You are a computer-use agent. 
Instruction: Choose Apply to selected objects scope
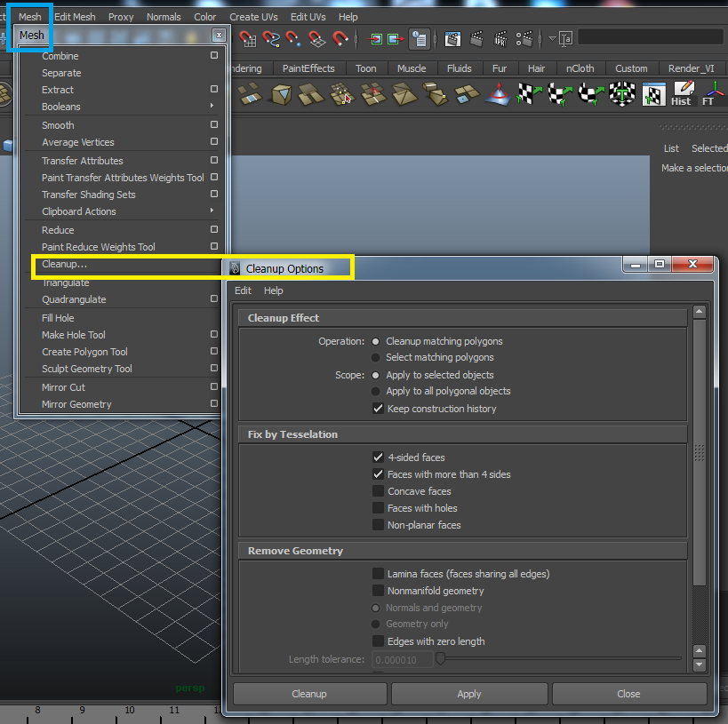[x=376, y=375]
